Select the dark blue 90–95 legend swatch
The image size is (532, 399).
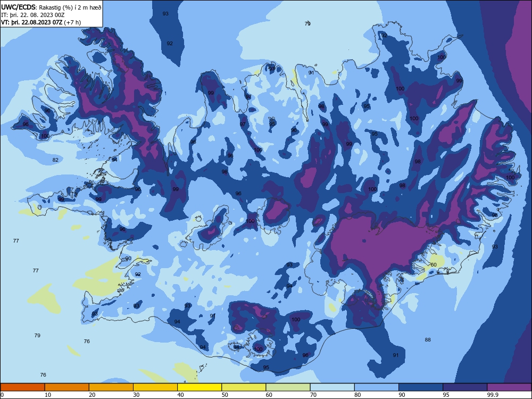tap(421, 387)
